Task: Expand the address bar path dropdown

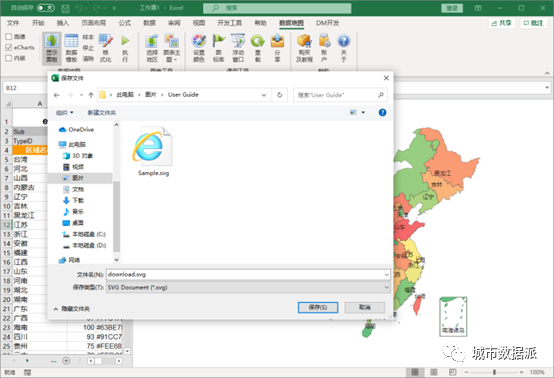Action: [264, 95]
